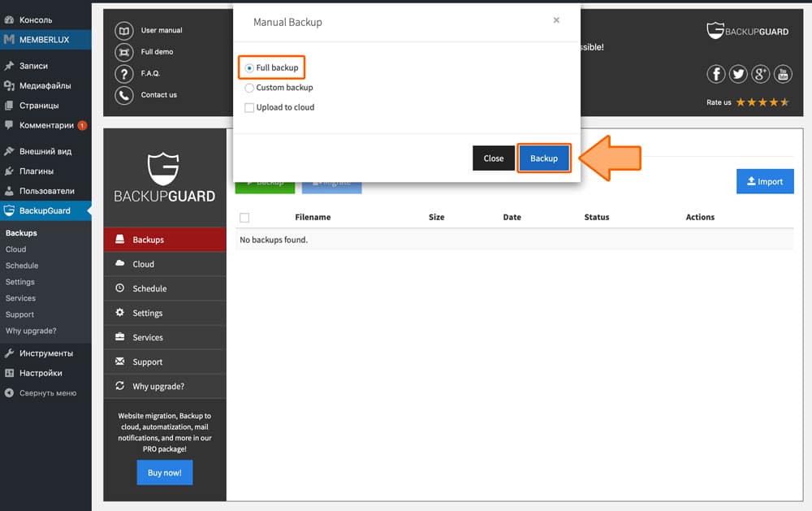Dismiss the Manual Backup dialog with X
The width and height of the screenshot is (812, 511).
click(556, 20)
